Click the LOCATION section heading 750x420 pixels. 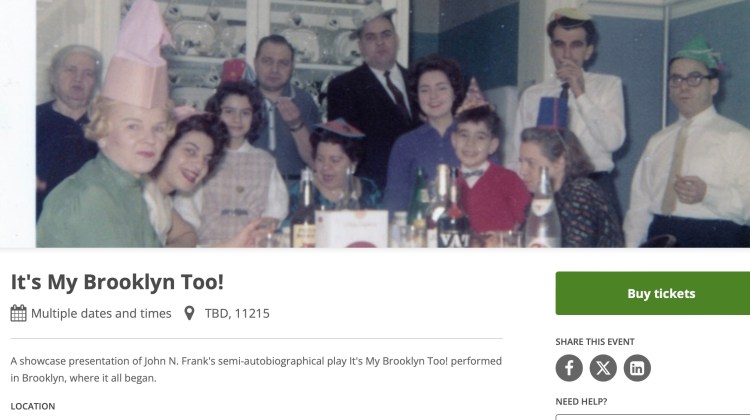click(x=33, y=406)
